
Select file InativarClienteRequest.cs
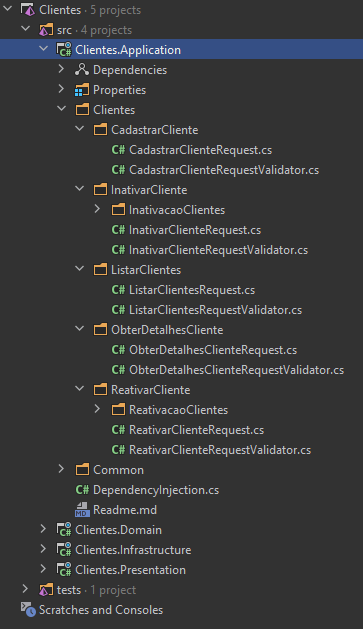pos(195,230)
